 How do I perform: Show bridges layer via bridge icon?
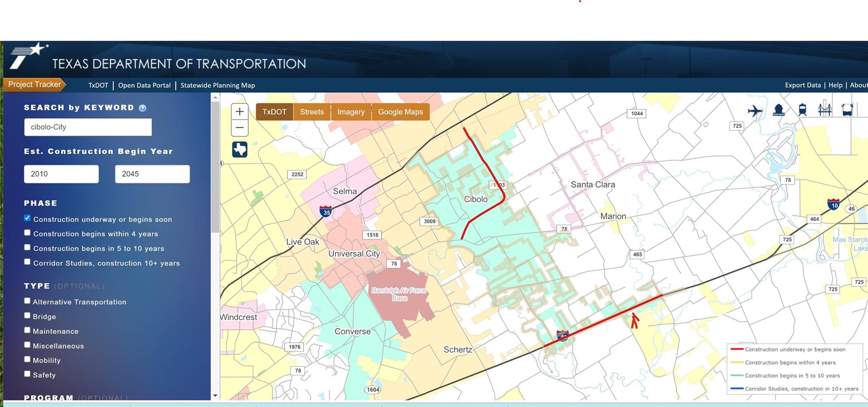(825, 109)
